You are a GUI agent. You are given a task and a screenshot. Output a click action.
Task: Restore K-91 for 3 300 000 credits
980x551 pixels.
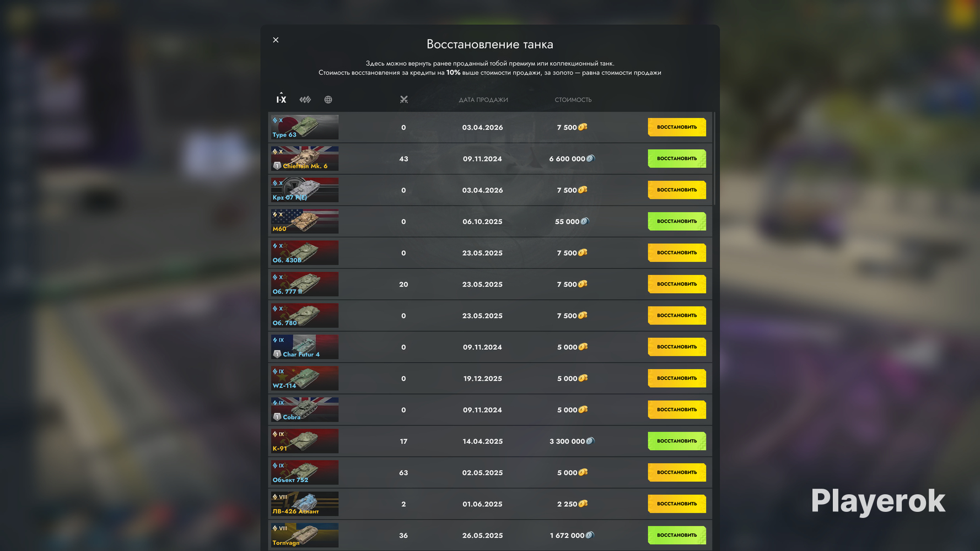677,441
